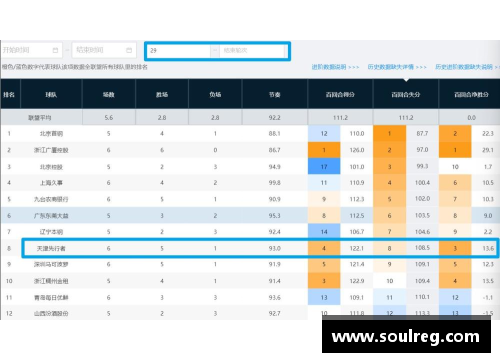The height and width of the screenshot is (362, 500).
Task: Select the 广东东莞大益 team row
Action: click(x=250, y=215)
